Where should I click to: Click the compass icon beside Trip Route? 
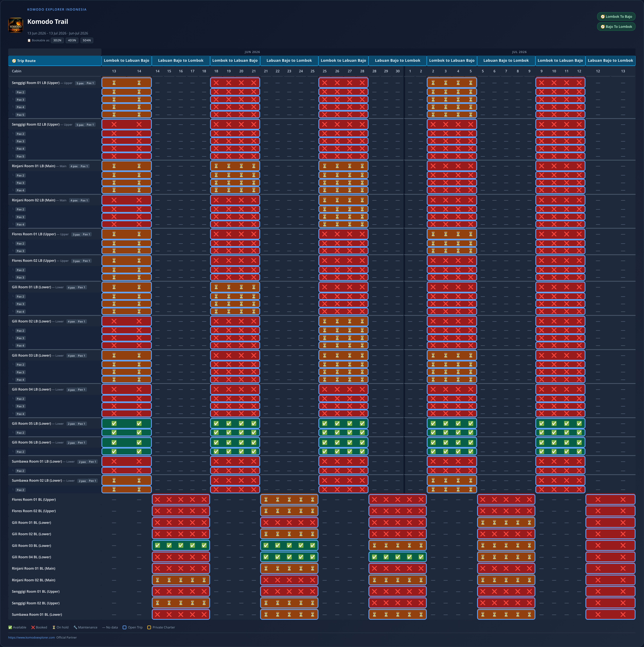[x=14, y=61]
